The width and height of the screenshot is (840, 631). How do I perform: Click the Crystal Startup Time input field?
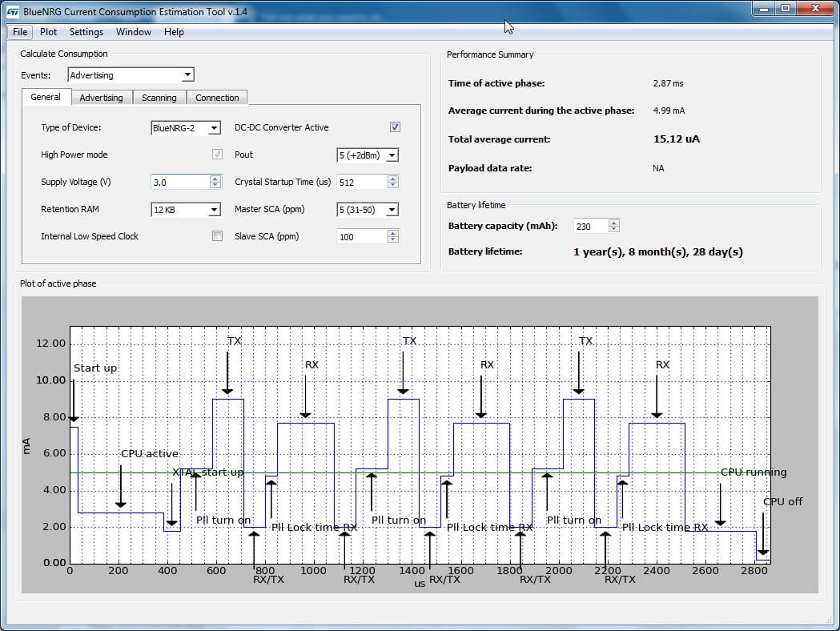(x=360, y=183)
